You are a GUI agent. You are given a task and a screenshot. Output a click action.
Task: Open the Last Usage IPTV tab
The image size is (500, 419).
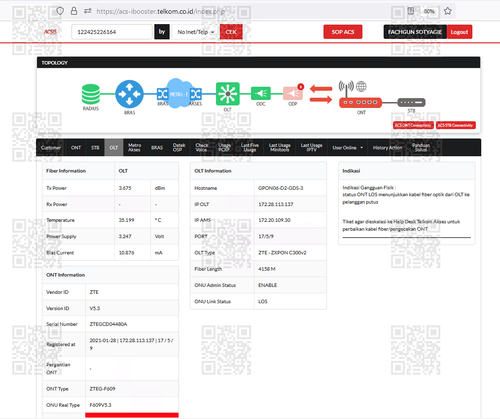click(311, 147)
